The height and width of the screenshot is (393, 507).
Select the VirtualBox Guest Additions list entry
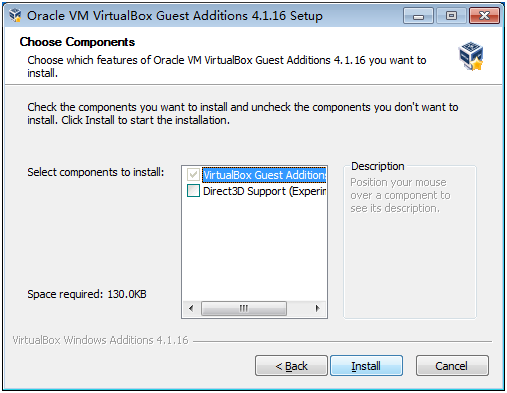pyautogui.click(x=264, y=175)
